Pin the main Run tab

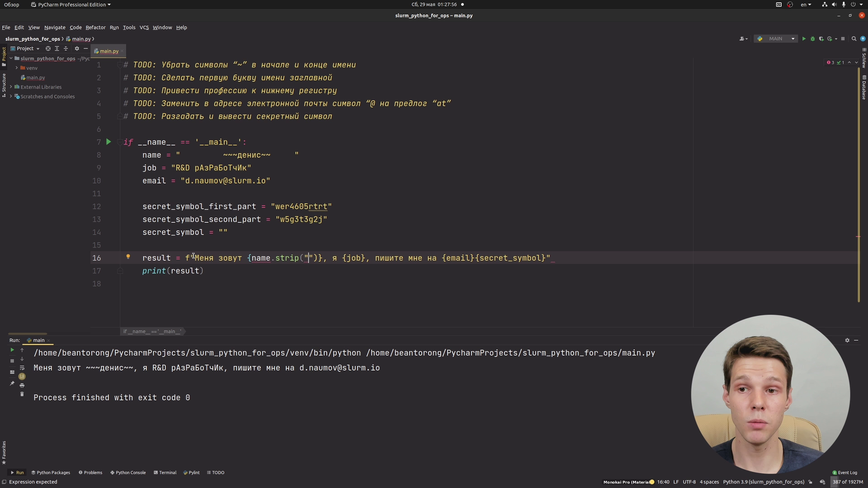pos(12,384)
